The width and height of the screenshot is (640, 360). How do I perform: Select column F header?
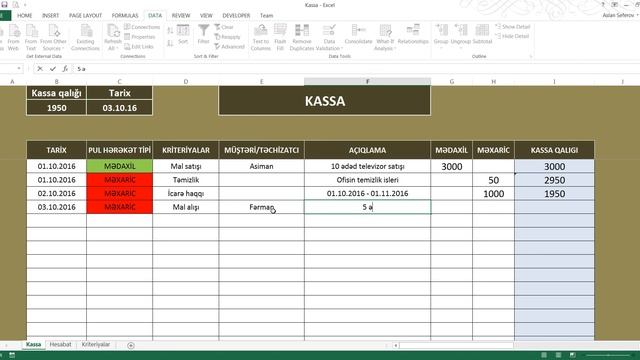pyautogui.click(x=367, y=82)
